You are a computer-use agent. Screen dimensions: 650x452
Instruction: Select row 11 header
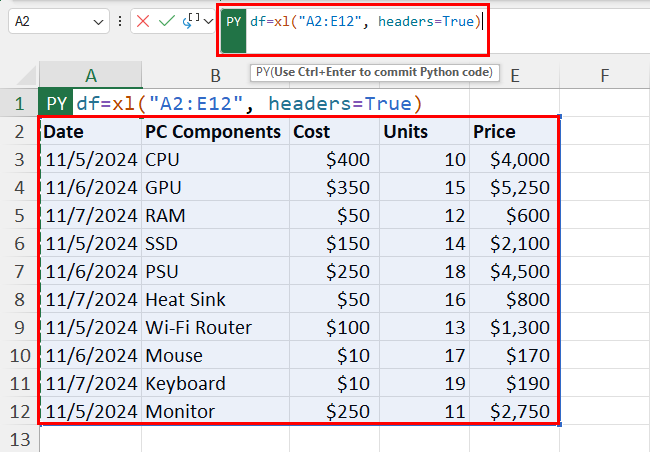[19, 383]
